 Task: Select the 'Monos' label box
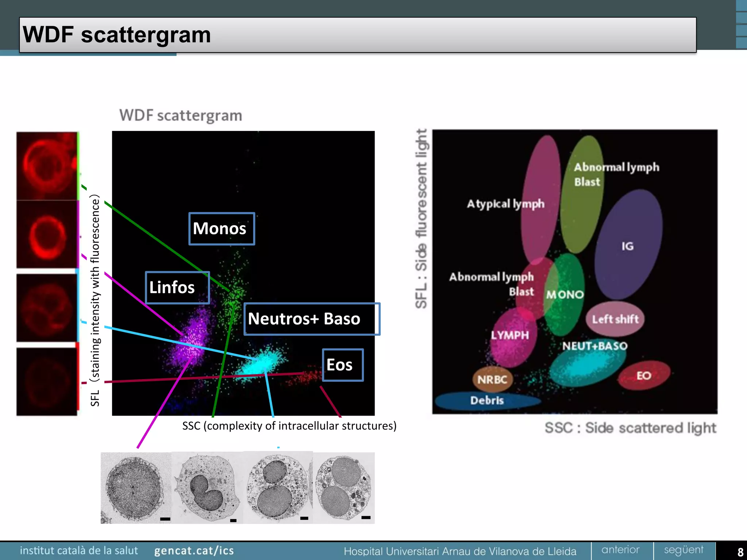221,229
